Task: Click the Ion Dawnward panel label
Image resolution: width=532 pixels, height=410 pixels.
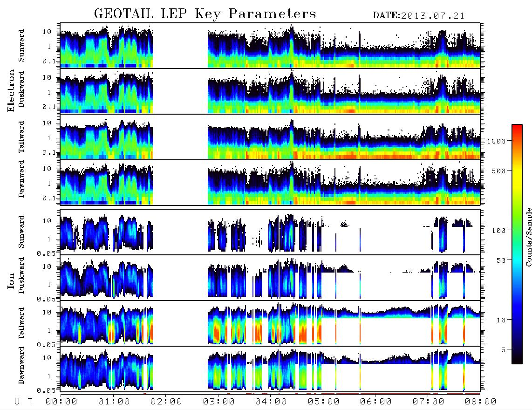Action: point(21,365)
